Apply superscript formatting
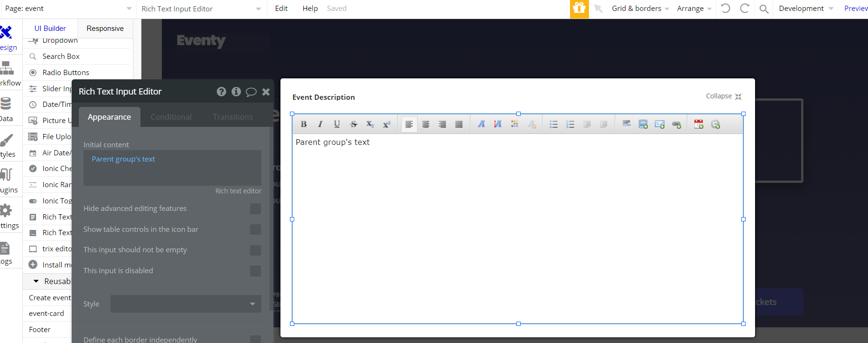 (387, 124)
